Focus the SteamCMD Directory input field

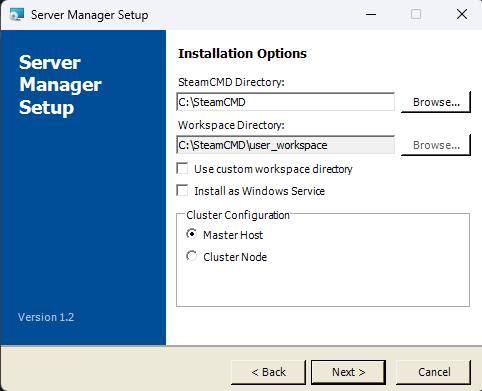pos(286,102)
